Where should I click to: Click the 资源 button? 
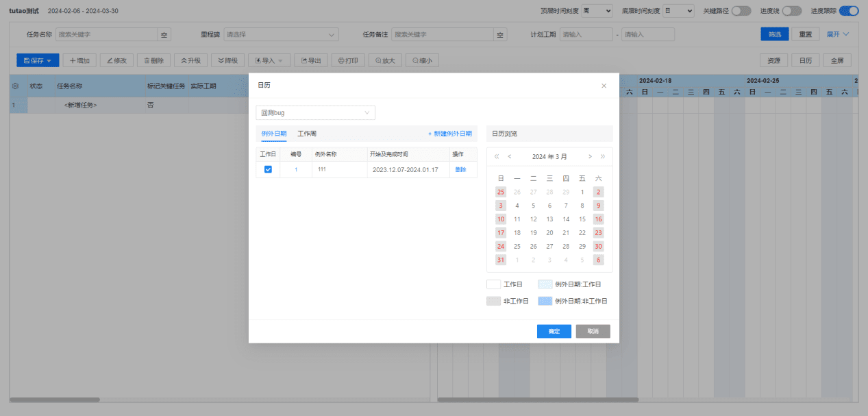[x=774, y=60]
